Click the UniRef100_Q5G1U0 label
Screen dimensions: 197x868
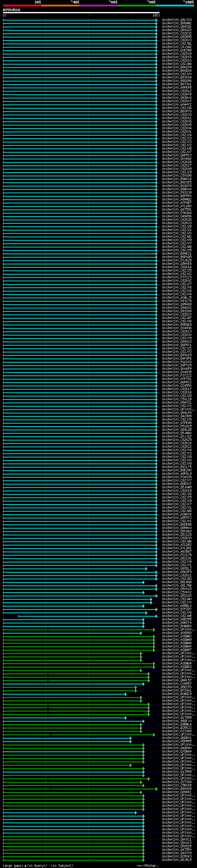coord(177,596)
